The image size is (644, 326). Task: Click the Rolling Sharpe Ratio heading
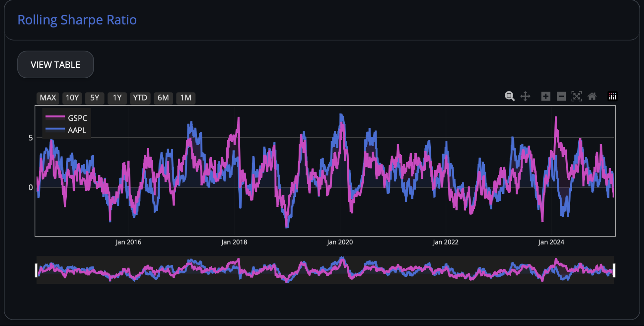pos(77,20)
